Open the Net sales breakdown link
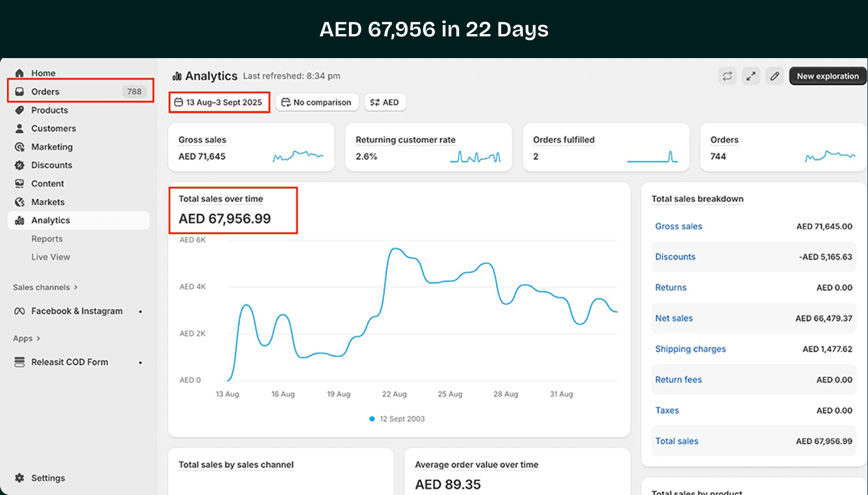This screenshot has width=868, height=495. click(674, 319)
